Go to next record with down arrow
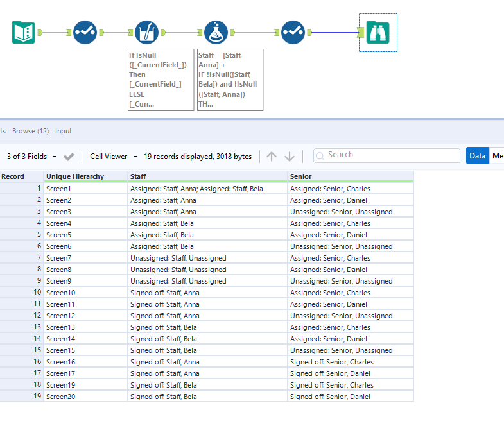This screenshot has height=428, width=504. pos(290,157)
